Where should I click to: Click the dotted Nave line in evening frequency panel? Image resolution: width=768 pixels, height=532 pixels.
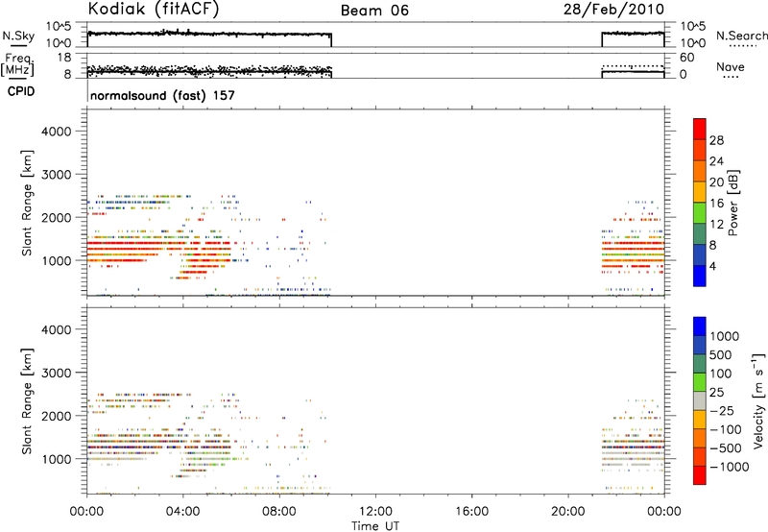click(633, 65)
